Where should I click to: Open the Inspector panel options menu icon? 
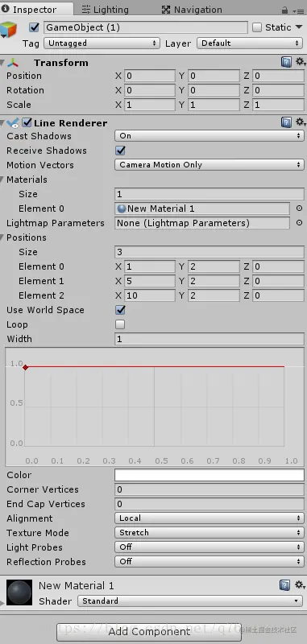299,10
